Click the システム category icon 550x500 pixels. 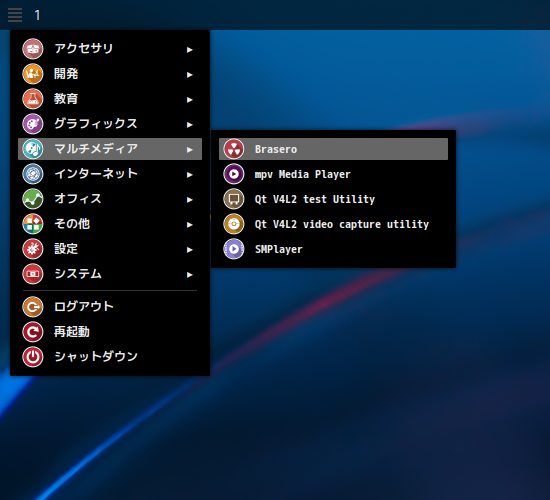(33, 274)
